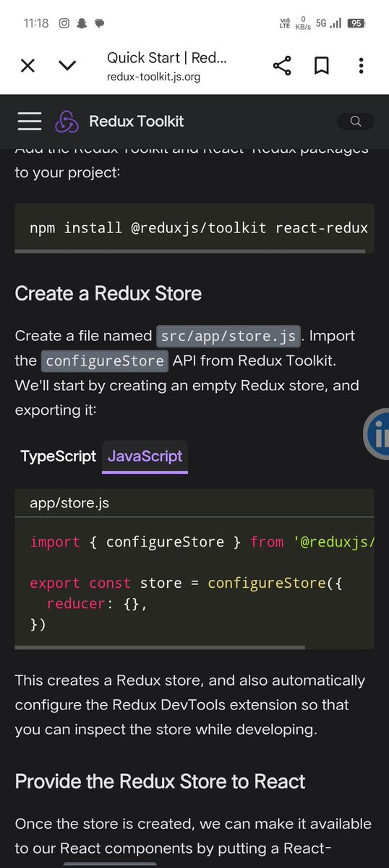Tap the src/app/store.js inline code
Viewport: 389px width, 868px height.
(x=228, y=336)
